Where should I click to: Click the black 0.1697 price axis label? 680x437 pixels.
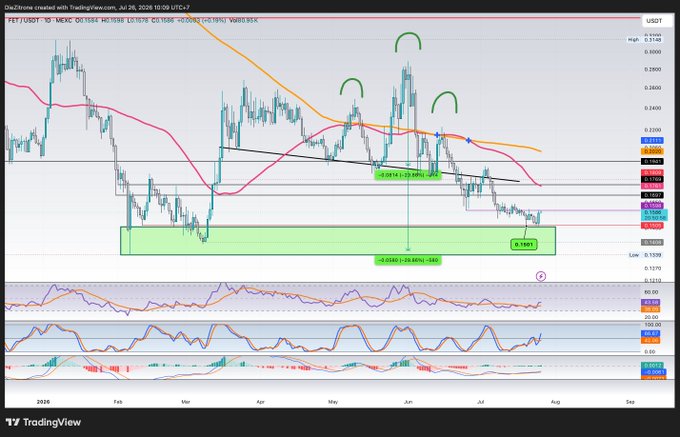(652, 195)
